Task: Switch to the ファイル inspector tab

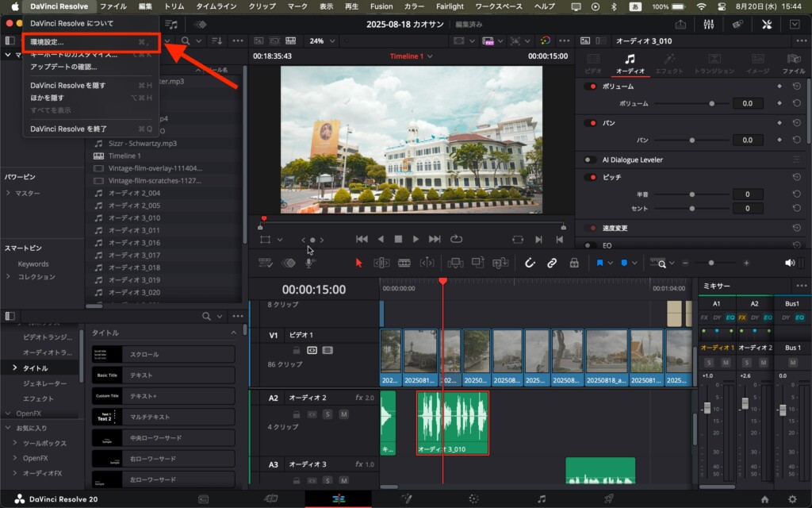Action: pos(794,63)
